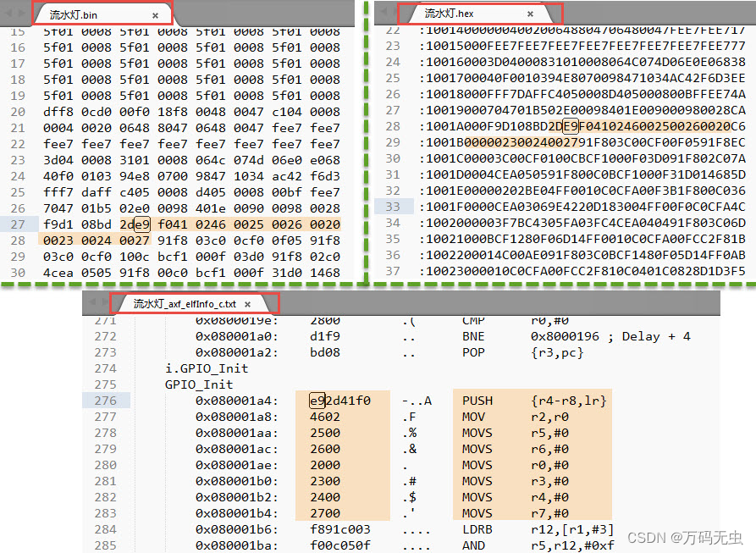The image size is (756, 553).
Task: Click the highlighted '0027' on bin line 28
Action: (x=135, y=241)
